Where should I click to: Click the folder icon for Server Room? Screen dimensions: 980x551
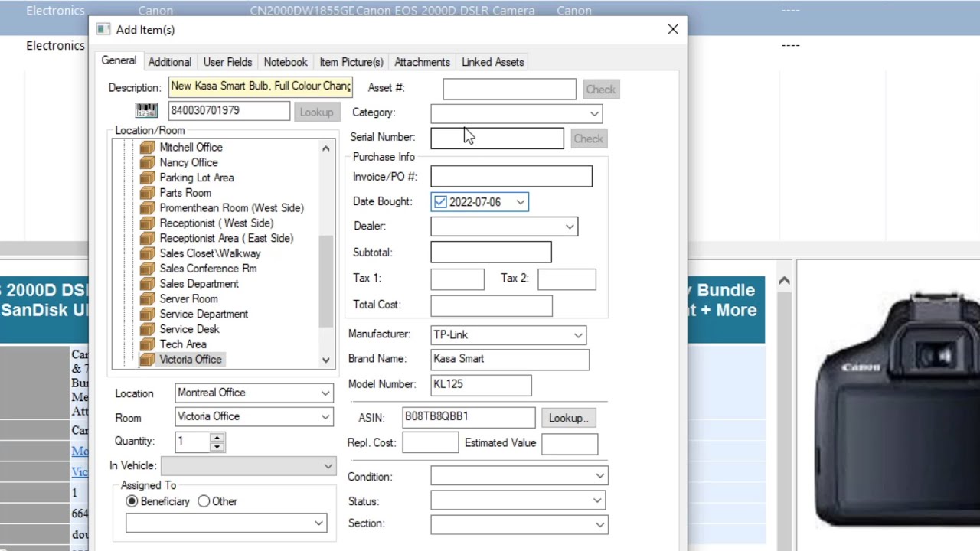(x=147, y=299)
